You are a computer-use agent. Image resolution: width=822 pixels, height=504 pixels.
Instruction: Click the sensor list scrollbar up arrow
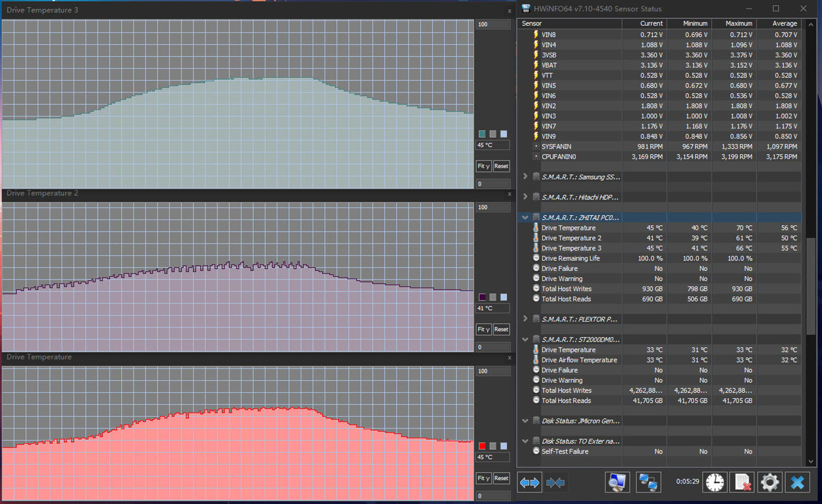(x=811, y=24)
